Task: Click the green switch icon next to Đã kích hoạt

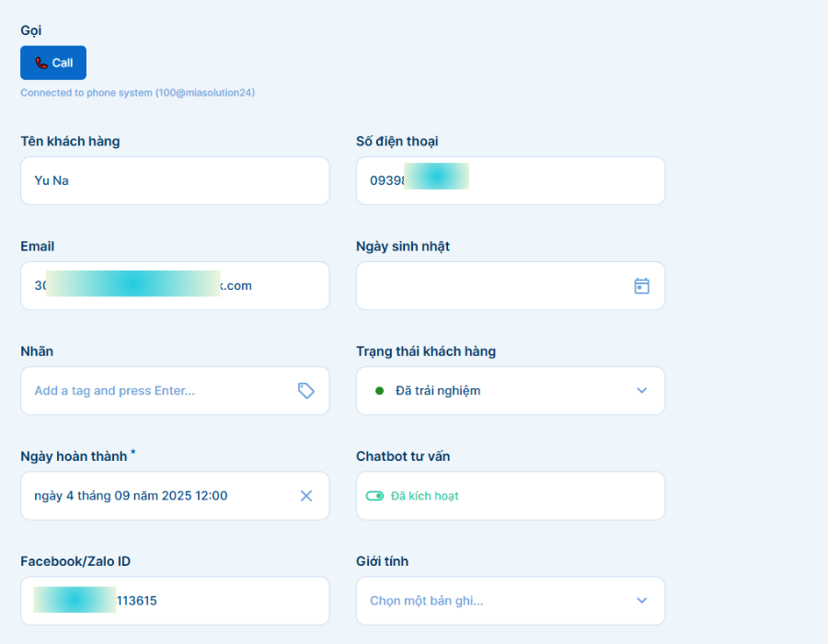Action: [x=375, y=495]
